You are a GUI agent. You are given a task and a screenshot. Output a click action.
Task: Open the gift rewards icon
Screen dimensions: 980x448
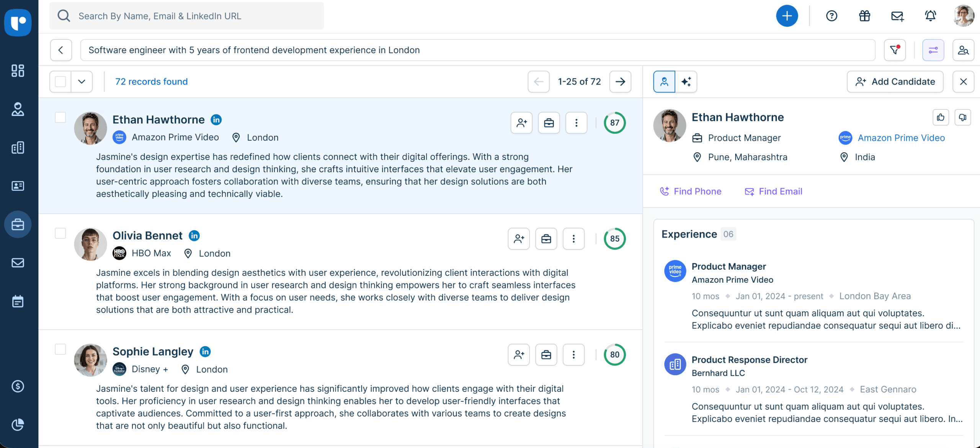click(864, 16)
